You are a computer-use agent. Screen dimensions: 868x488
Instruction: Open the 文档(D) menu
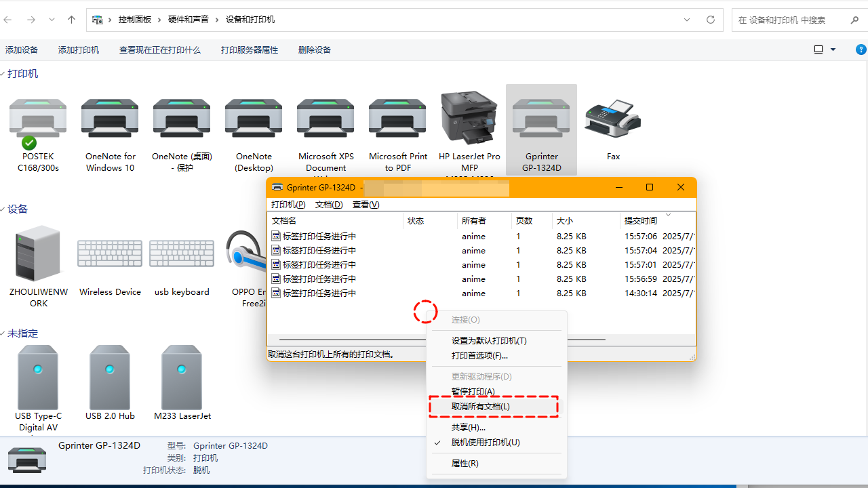point(329,204)
